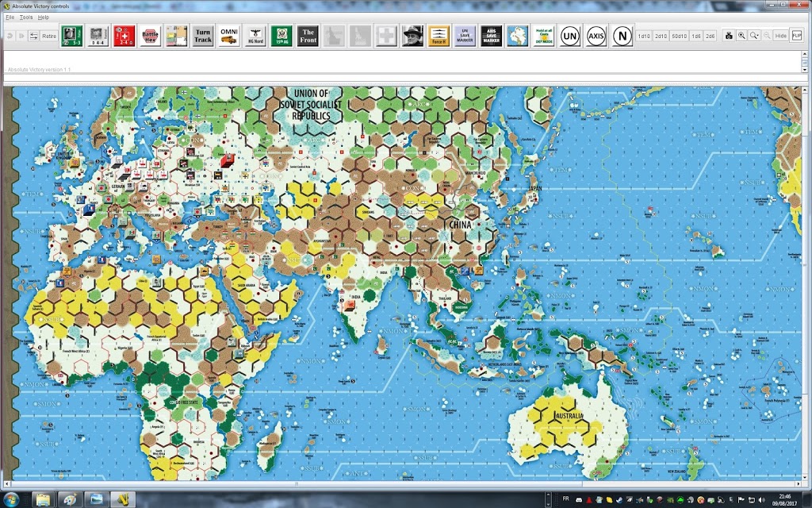
Task: Open the gray 0 4-4 counter palette
Action: click(98, 36)
